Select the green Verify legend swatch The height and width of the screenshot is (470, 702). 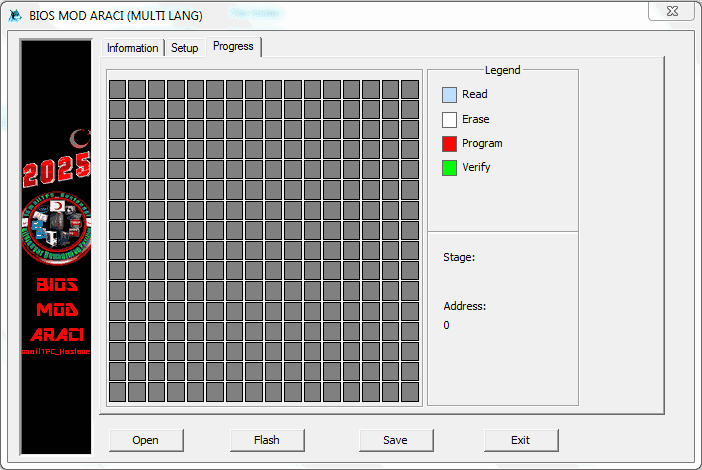pyautogui.click(x=449, y=167)
